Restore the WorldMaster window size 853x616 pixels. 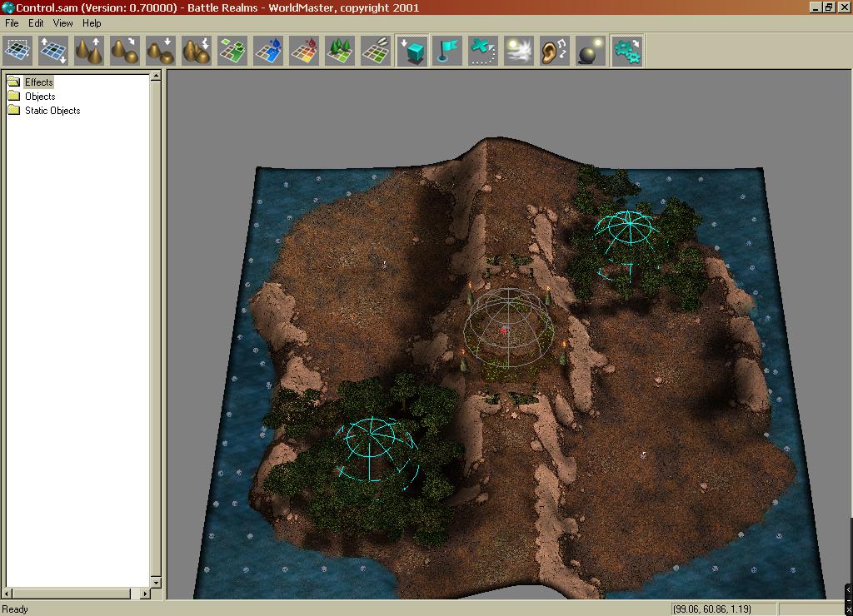tap(829, 7)
